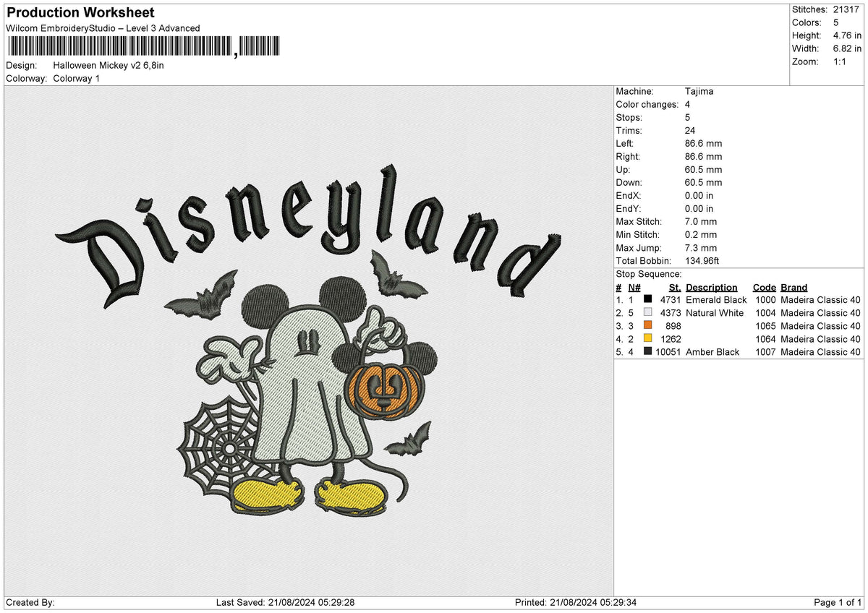Click the stitch count '10051'
Screen dimensions: 868x613
[x=668, y=352]
